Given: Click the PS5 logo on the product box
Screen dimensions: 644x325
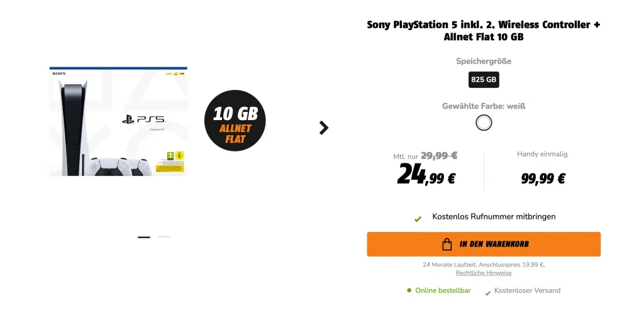Looking at the screenshot, I should coord(143,119).
